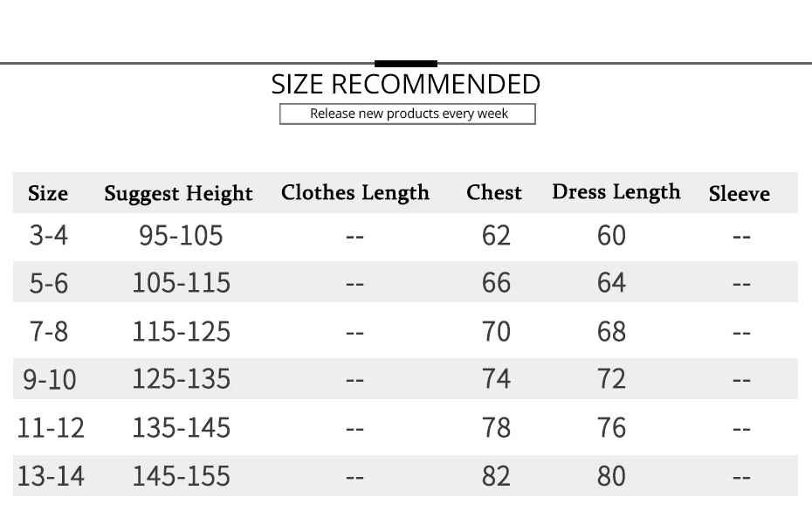Click the height value 95-105
Screen dimensions: 812x525
pos(181,235)
